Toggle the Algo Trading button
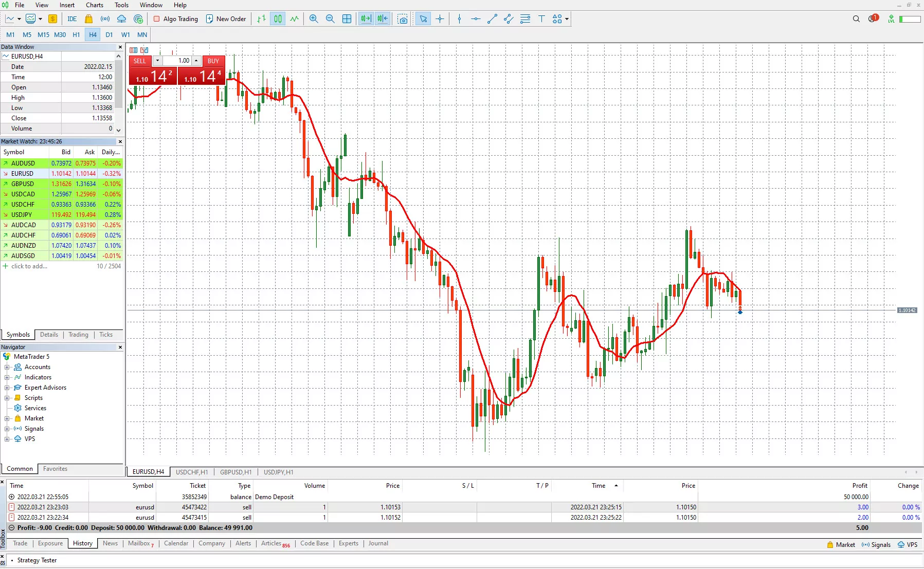 (175, 19)
